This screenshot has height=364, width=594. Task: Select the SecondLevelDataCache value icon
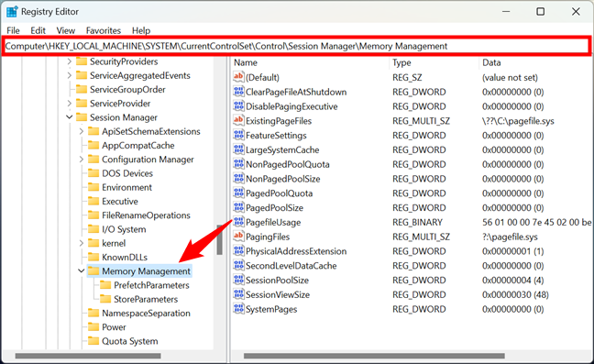(x=238, y=266)
